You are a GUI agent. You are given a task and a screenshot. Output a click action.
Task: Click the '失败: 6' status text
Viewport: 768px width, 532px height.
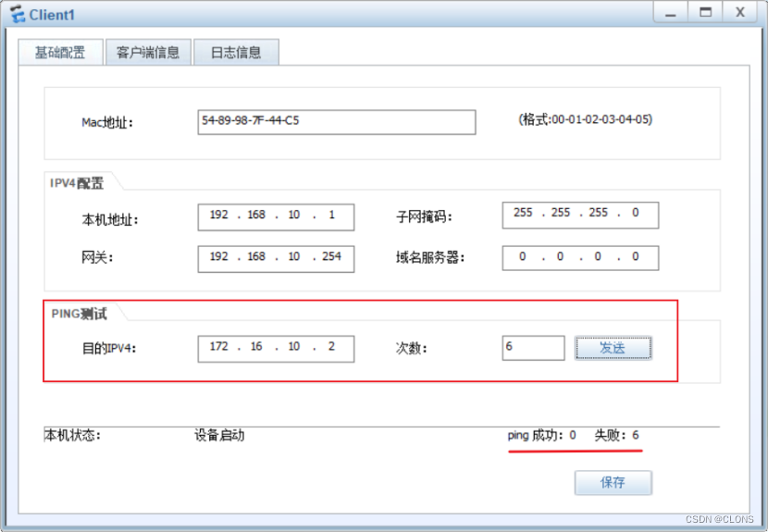click(616, 435)
